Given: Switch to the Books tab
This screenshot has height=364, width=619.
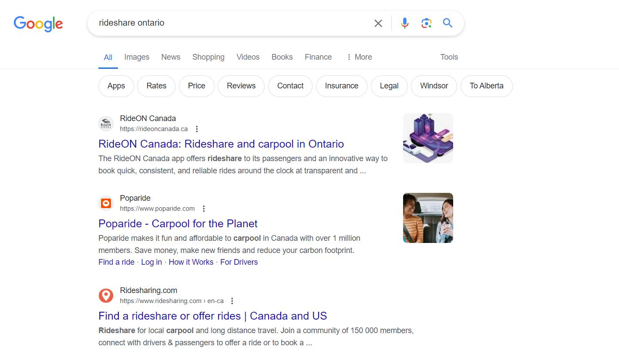Looking at the screenshot, I should coord(282,57).
